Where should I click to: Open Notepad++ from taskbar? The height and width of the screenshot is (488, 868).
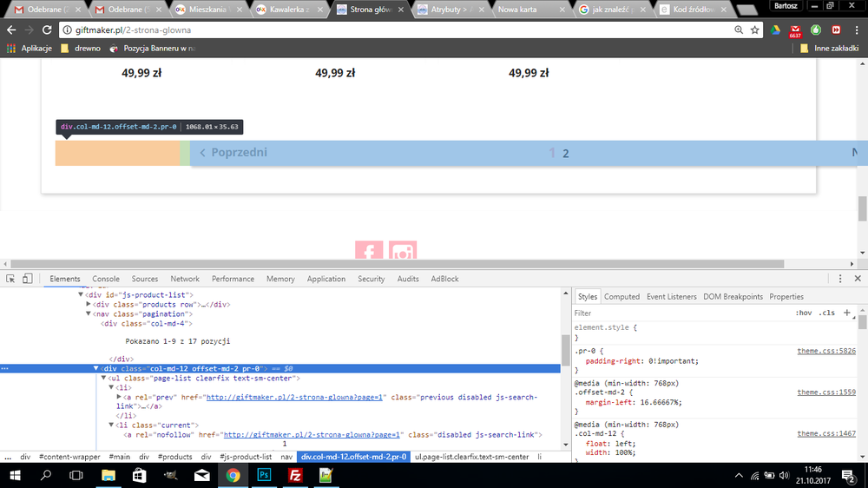pyautogui.click(x=326, y=475)
